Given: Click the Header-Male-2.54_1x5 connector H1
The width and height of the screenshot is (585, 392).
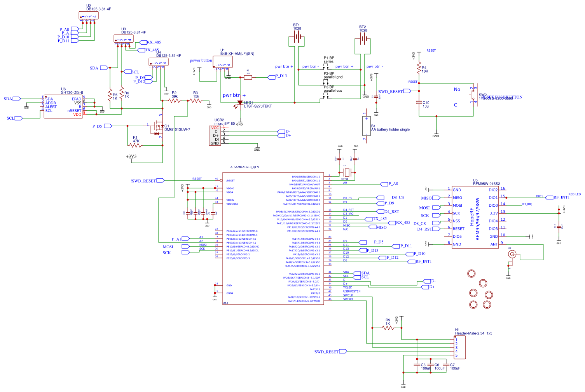Looking at the screenshot, I should [x=459, y=347].
